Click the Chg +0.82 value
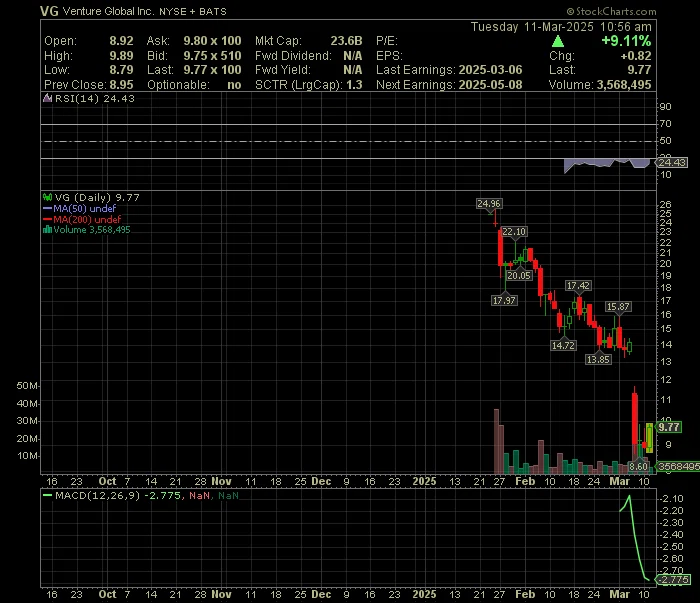The image size is (700, 603). pos(636,56)
